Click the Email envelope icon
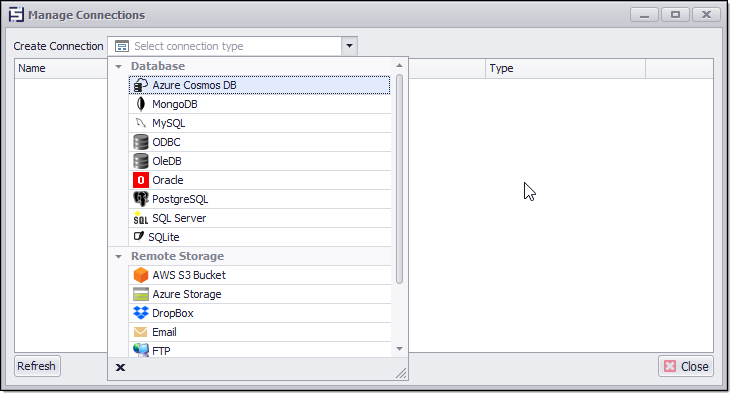Viewport: 733px width, 396px height. (140, 332)
